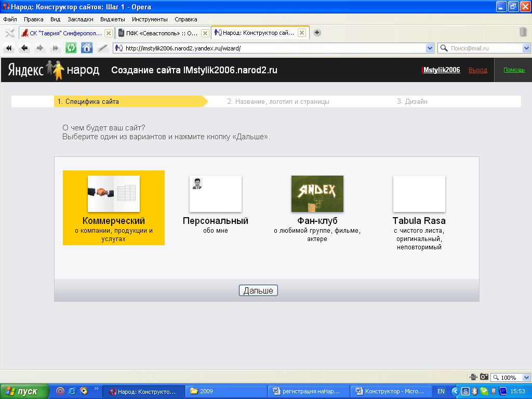Select the Коммерческий site type
Viewport: 532px width, 399px height.
click(x=114, y=208)
